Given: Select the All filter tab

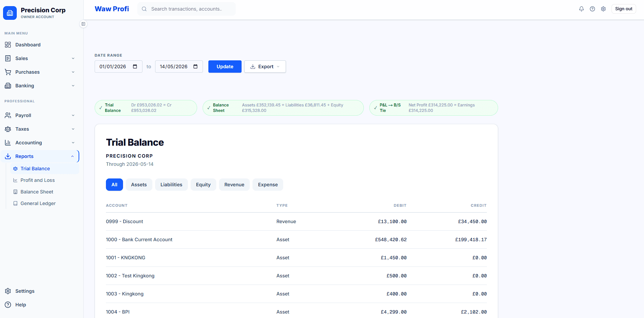Looking at the screenshot, I should point(114,185).
